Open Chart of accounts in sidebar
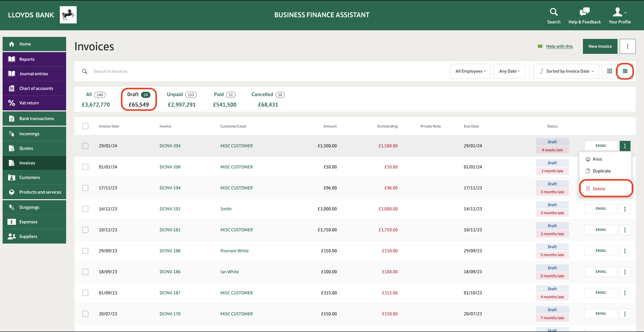 34,88
